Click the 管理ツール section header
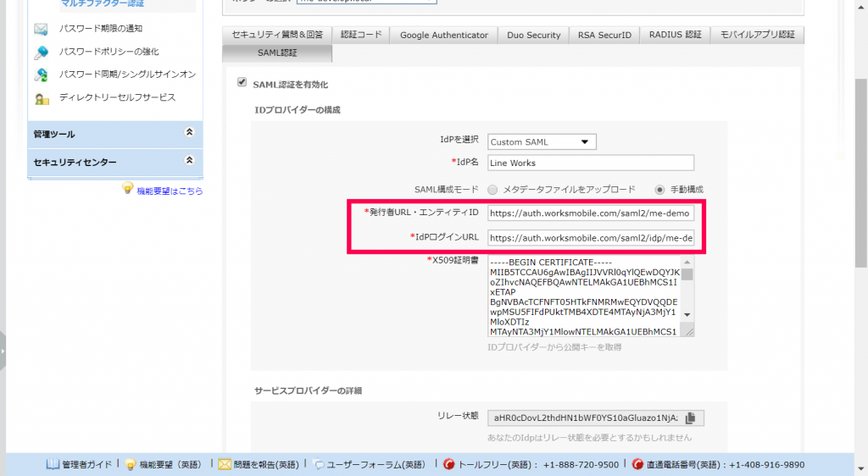868x476 pixels. pos(115,135)
